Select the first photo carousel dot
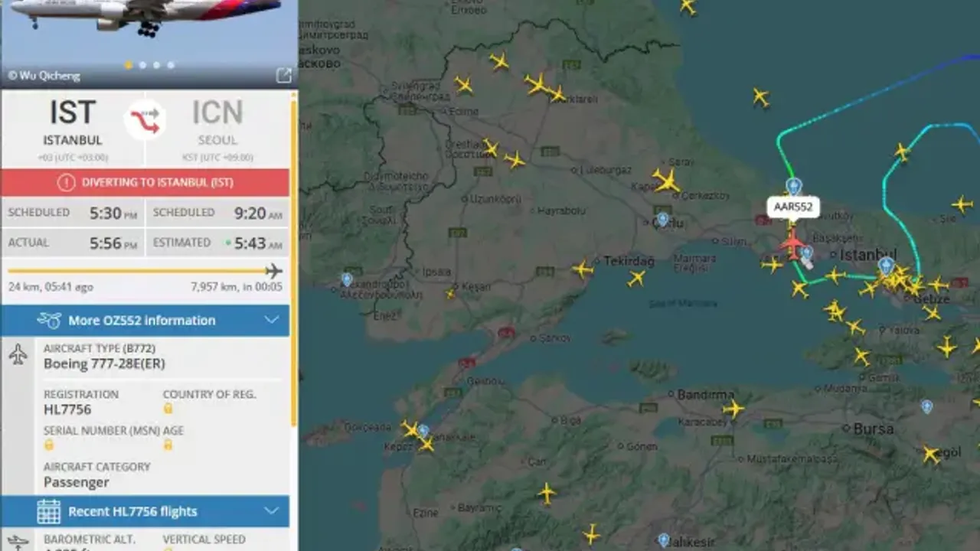Screen dimensions: 980x551 click(x=129, y=65)
